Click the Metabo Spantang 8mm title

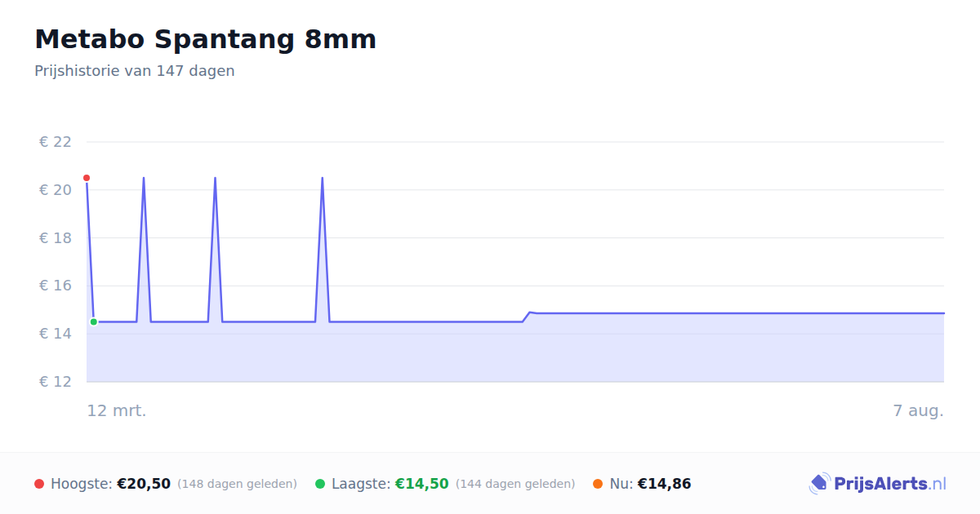pos(205,39)
